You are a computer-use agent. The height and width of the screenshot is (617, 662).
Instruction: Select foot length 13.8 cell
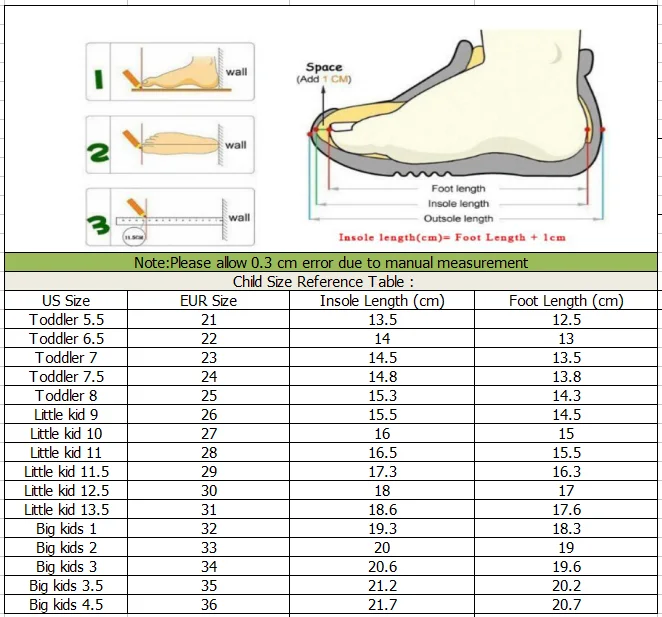[566, 377]
